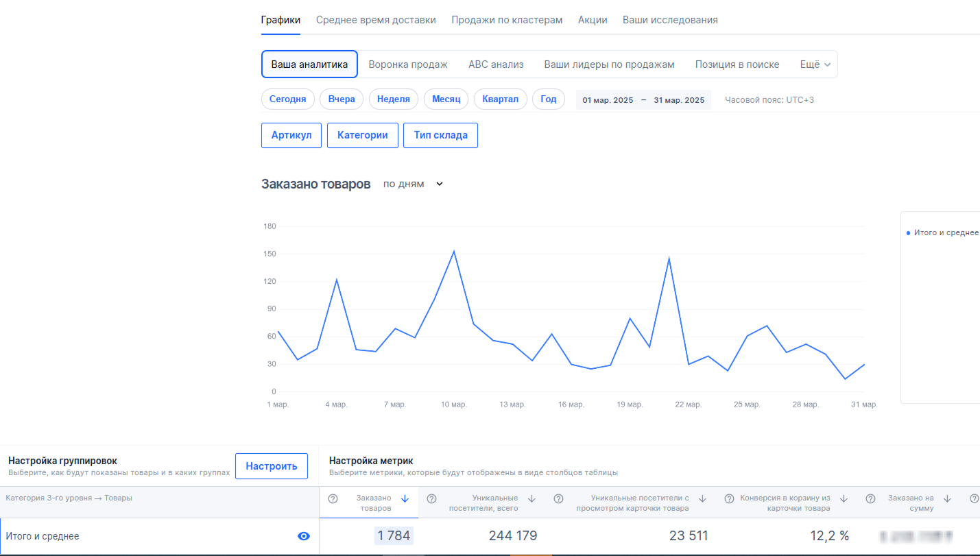Click help icon beside Заказано товаров column
The image size is (980, 556).
tap(333, 499)
